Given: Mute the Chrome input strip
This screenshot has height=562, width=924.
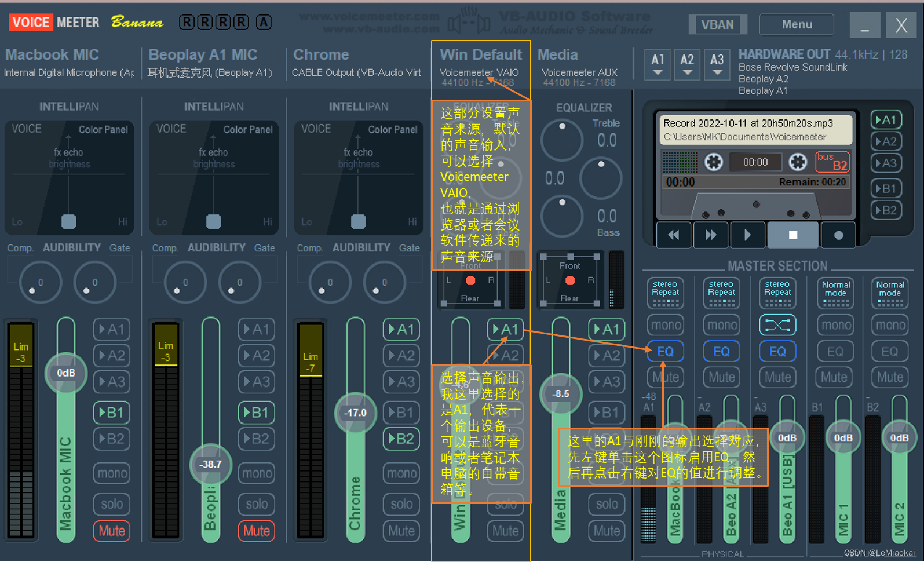Looking at the screenshot, I should [x=401, y=531].
